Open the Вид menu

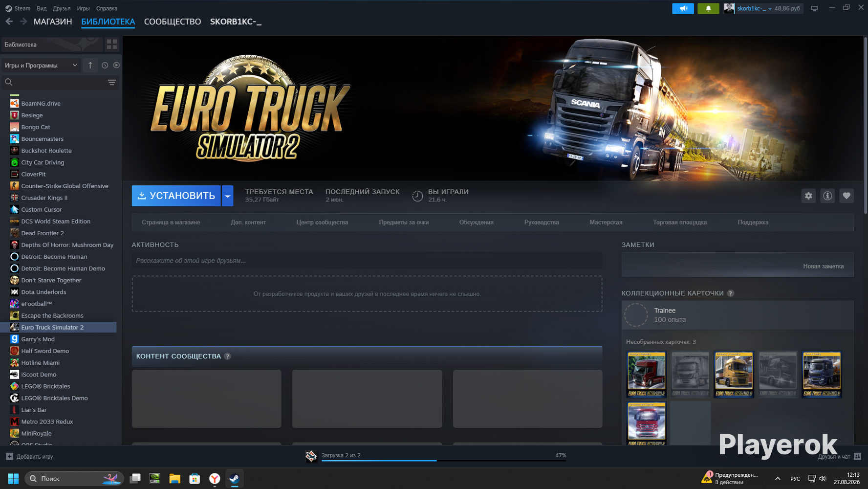point(42,8)
